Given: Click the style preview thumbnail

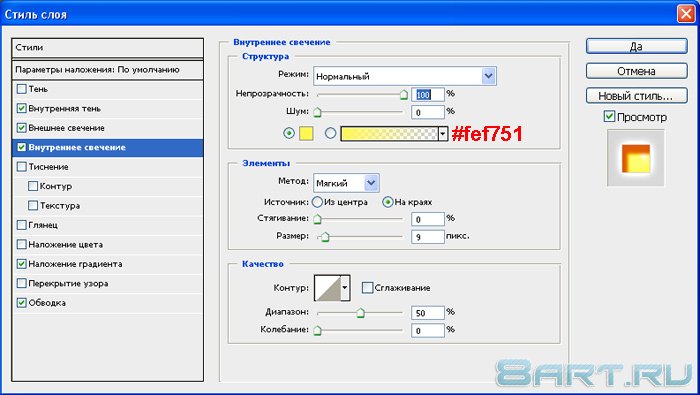Looking at the screenshot, I should [x=636, y=158].
